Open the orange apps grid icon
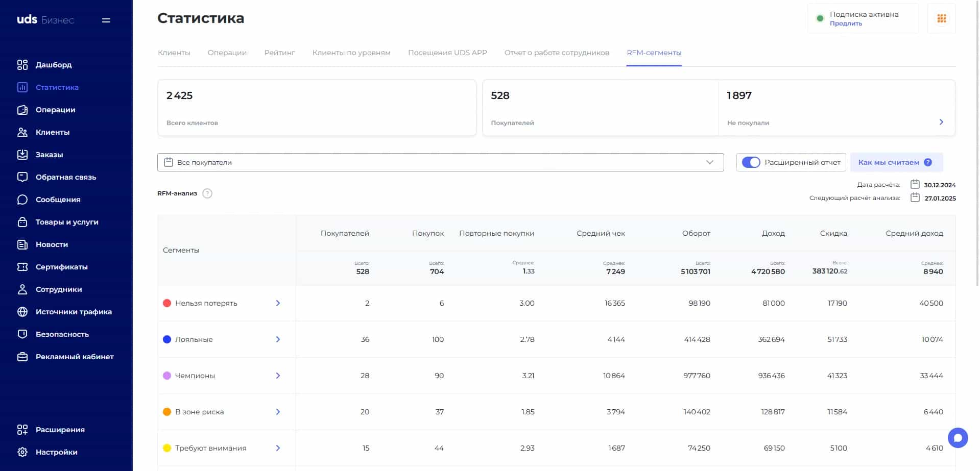The image size is (980, 471). point(942,18)
